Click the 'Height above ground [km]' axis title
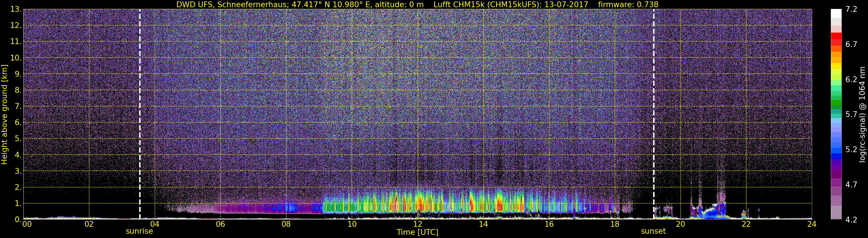 (4, 115)
